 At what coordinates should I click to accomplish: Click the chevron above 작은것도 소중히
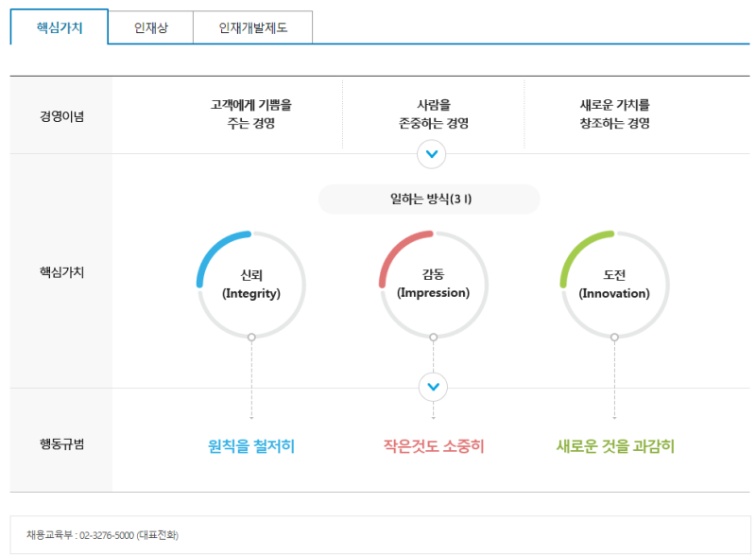click(x=432, y=387)
